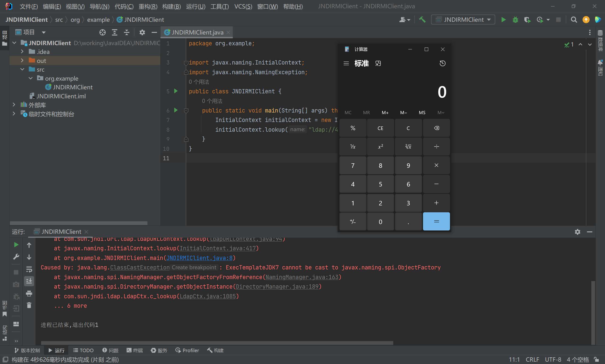Screen dimensions: 605x364
Task: Click the orange IDE update icon
Action: pos(586,20)
